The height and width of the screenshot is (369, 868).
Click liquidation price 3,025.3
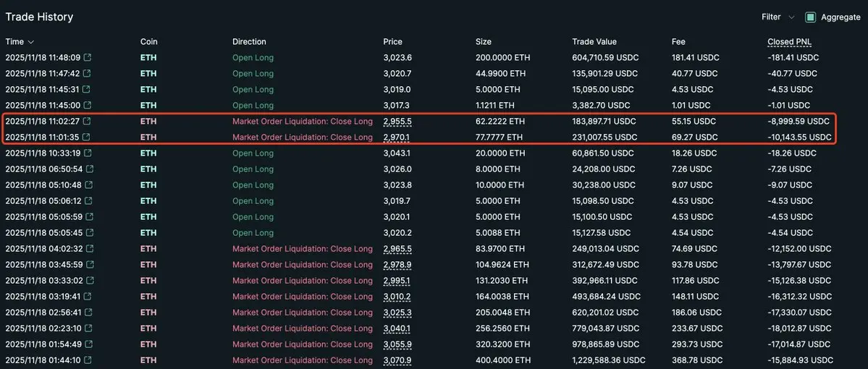tap(397, 313)
